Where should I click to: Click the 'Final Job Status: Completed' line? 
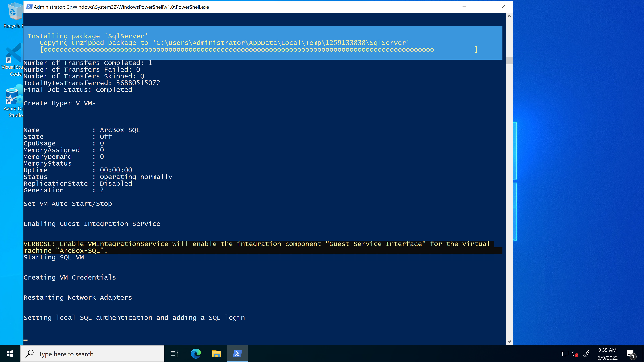pyautogui.click(x=78, y=90)
